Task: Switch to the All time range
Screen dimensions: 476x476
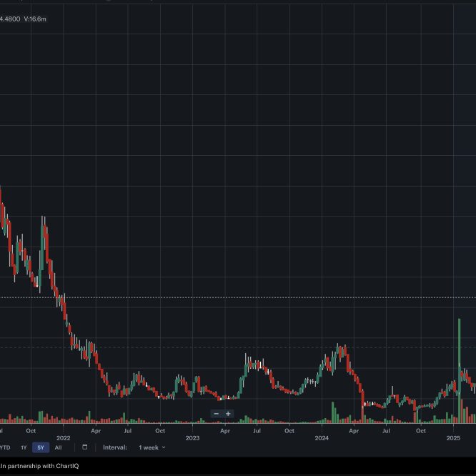Action: pyautogui.click(x=58, y=447)
